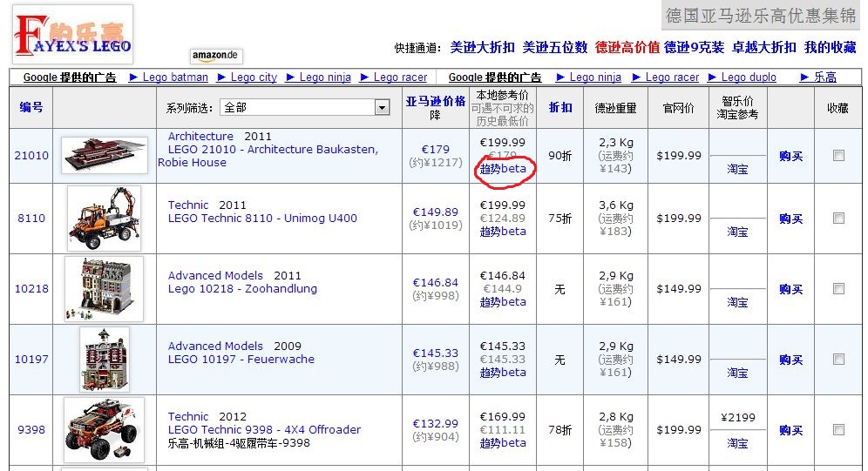Check the 收藏 box for set 21010
Image resolution: width=868 pixels, height=471 pixels.
coord(838,155)
